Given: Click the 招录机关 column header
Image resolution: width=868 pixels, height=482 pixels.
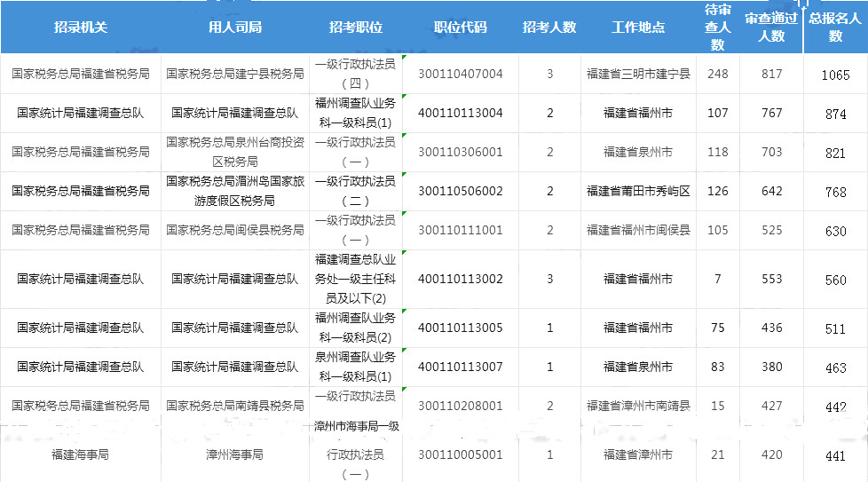Looking at the screenshot, I should pos(80,28).
